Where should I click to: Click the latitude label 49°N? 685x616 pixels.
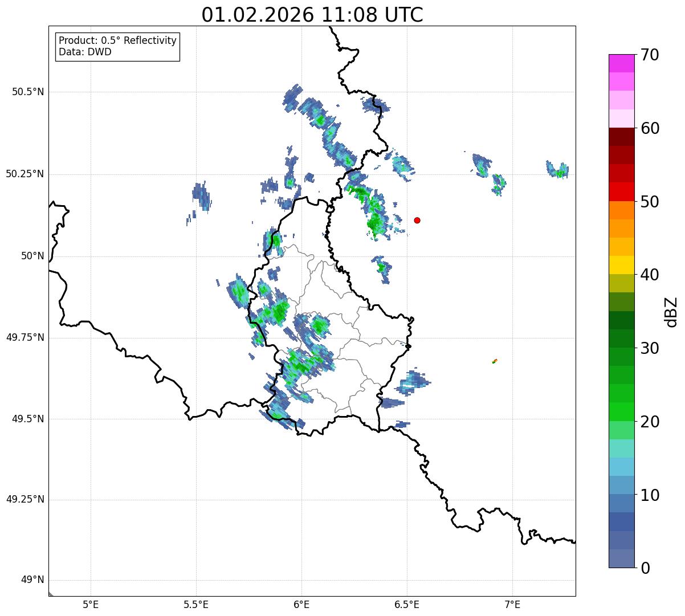[32, 580]
